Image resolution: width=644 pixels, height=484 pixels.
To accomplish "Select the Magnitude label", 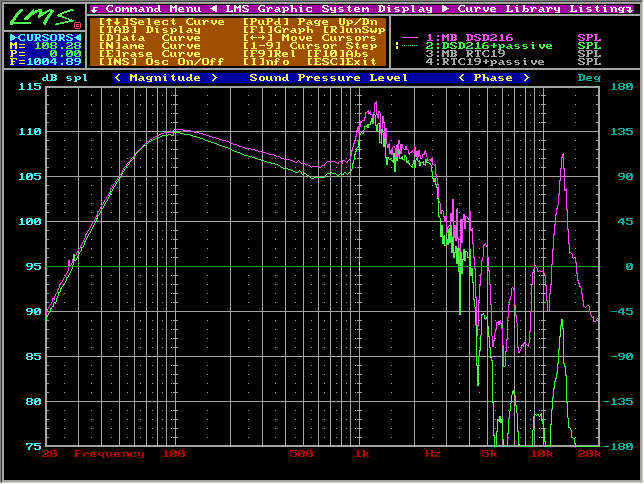I will [x=165, y=78].
